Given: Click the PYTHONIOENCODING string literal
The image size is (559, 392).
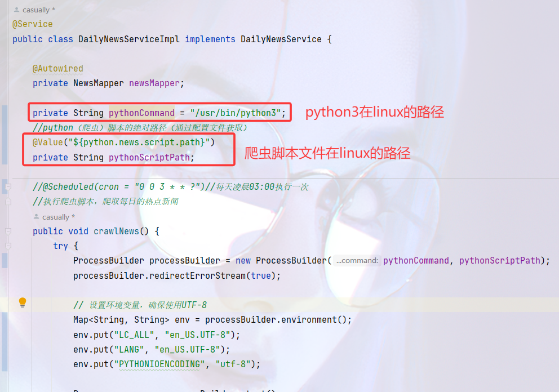Looking at the screenshot, I should pyautogui.click(x=159, y=364).
